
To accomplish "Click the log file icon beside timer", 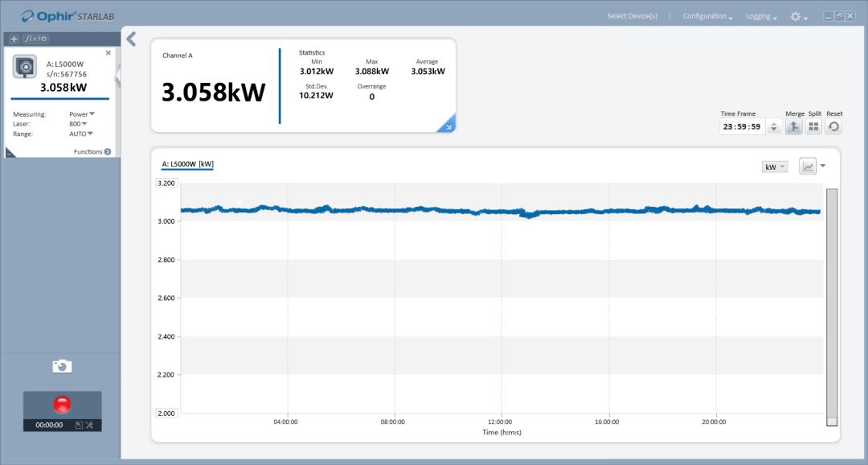I will 79,425.
